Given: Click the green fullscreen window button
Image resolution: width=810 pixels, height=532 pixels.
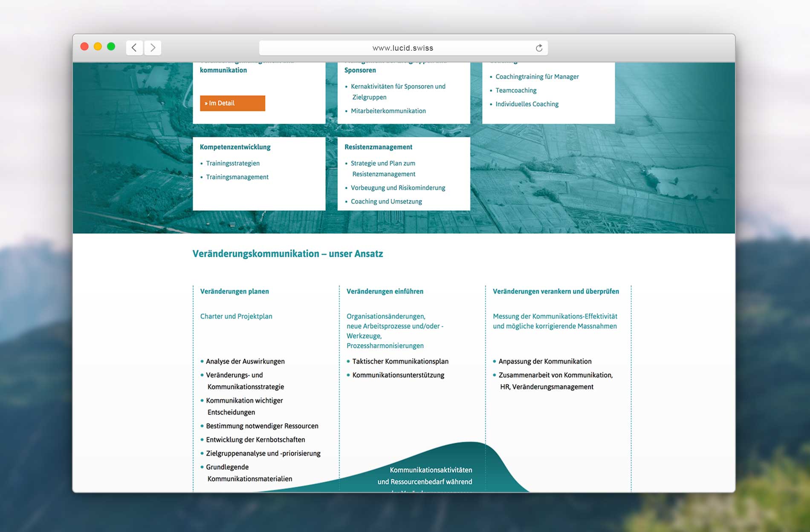Looking at the screenshot, I should point(111,46).
